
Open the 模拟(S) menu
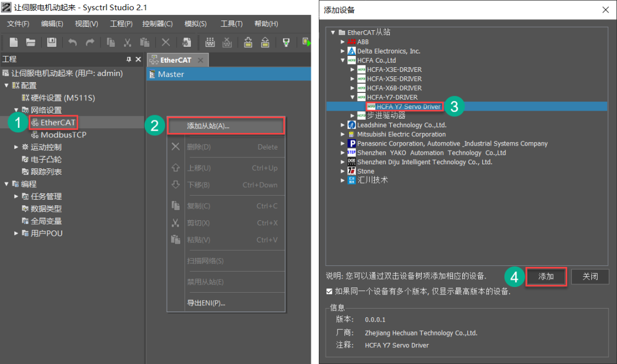point(195,23)
